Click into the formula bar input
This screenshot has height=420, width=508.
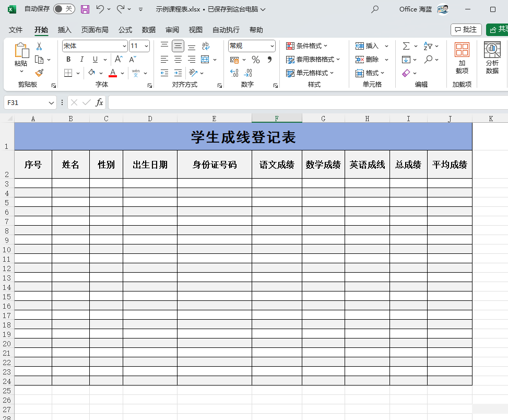[x=308, y=103]
